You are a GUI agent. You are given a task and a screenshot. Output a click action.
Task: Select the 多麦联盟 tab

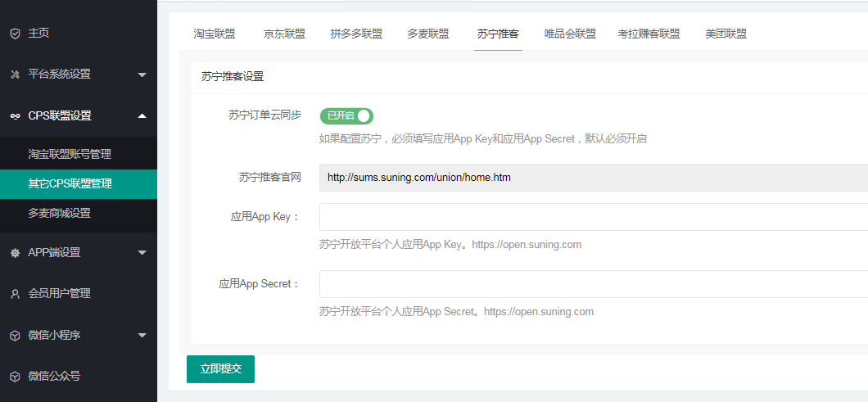[x=428, y=34]
